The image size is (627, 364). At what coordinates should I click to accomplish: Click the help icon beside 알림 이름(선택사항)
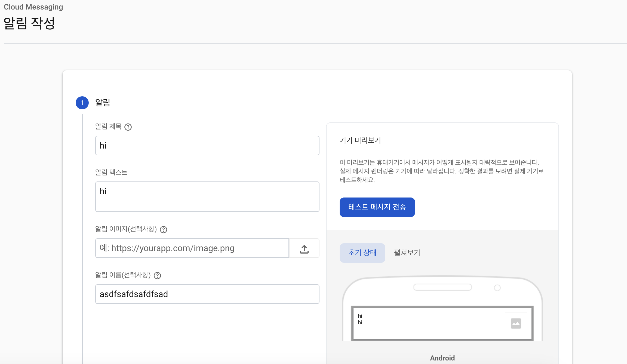157,276
